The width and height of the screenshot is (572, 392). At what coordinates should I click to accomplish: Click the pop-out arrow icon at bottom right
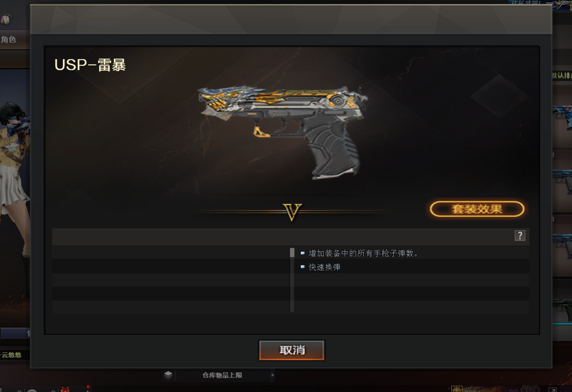(x=552, y=389)
